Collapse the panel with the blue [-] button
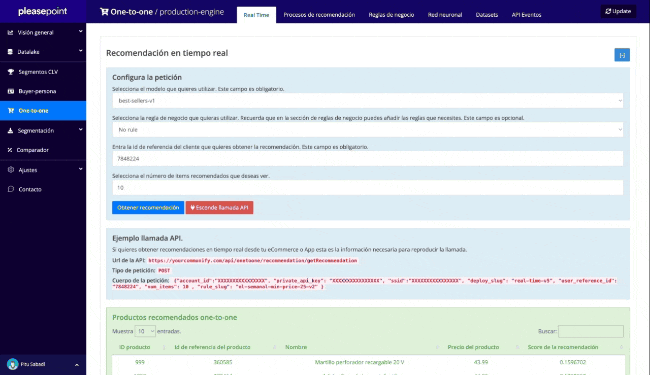Viewport: 650px width, 375px height. [x=622, y=55]
